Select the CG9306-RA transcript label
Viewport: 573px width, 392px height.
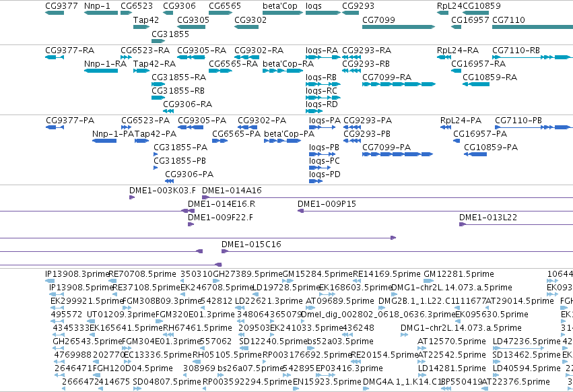[x=187, y=104]
